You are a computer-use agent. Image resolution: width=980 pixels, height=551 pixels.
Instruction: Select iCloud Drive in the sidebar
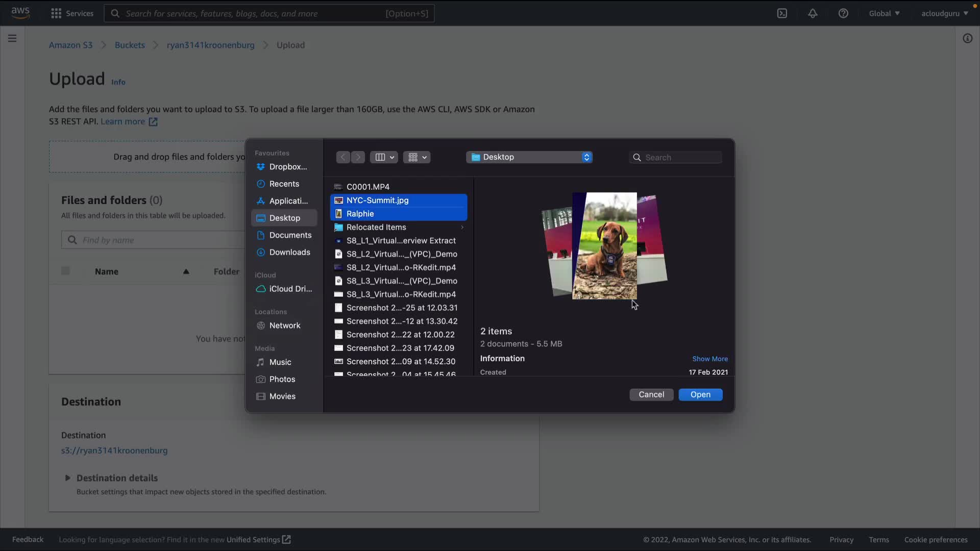[x=290, y=289]
